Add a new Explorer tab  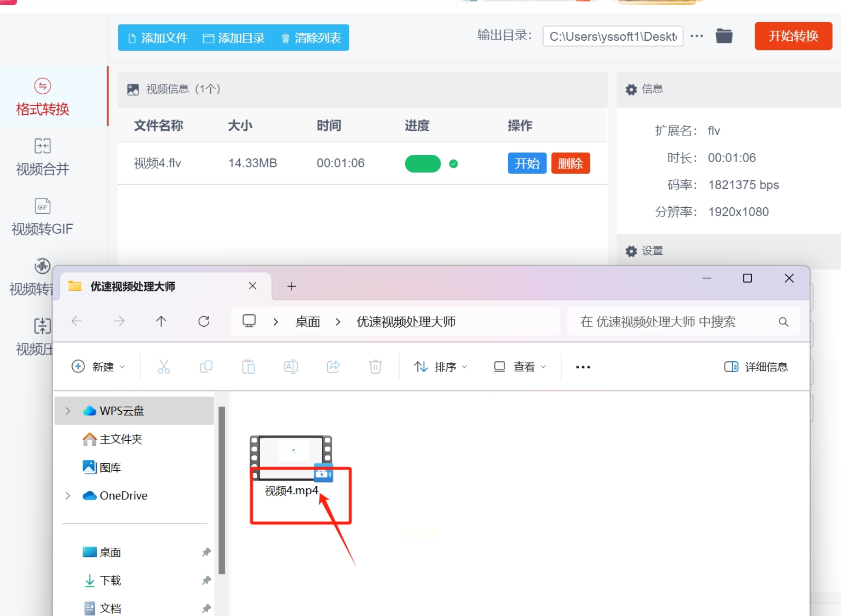[291, 286]
